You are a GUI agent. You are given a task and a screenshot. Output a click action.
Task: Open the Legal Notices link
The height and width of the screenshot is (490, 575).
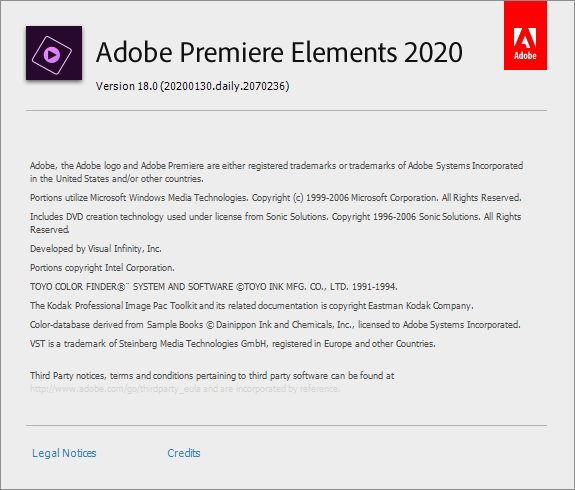64,453
